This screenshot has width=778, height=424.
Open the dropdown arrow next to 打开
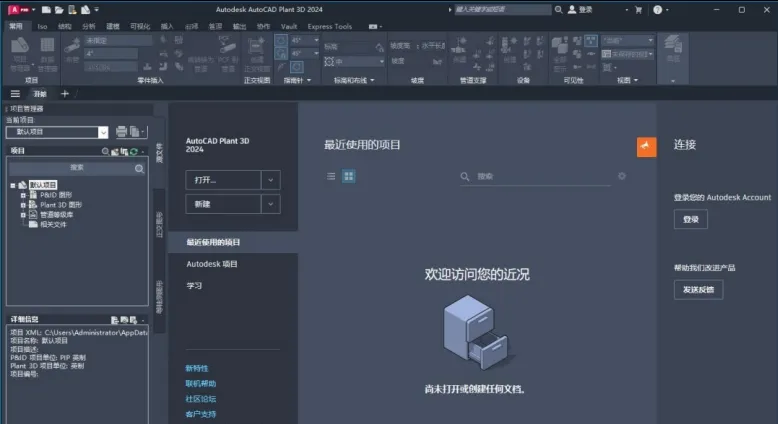coord(270,180)
